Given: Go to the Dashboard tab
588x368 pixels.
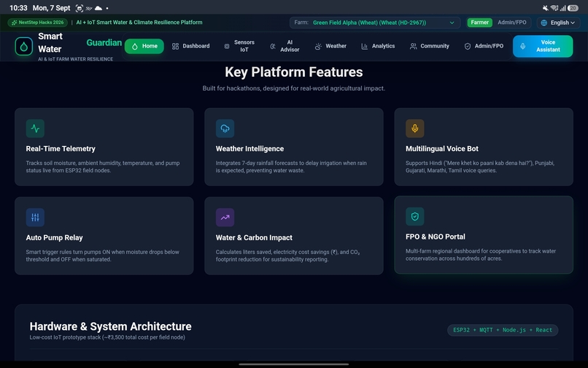Looking at the screenshot, I should coord(191,46).
